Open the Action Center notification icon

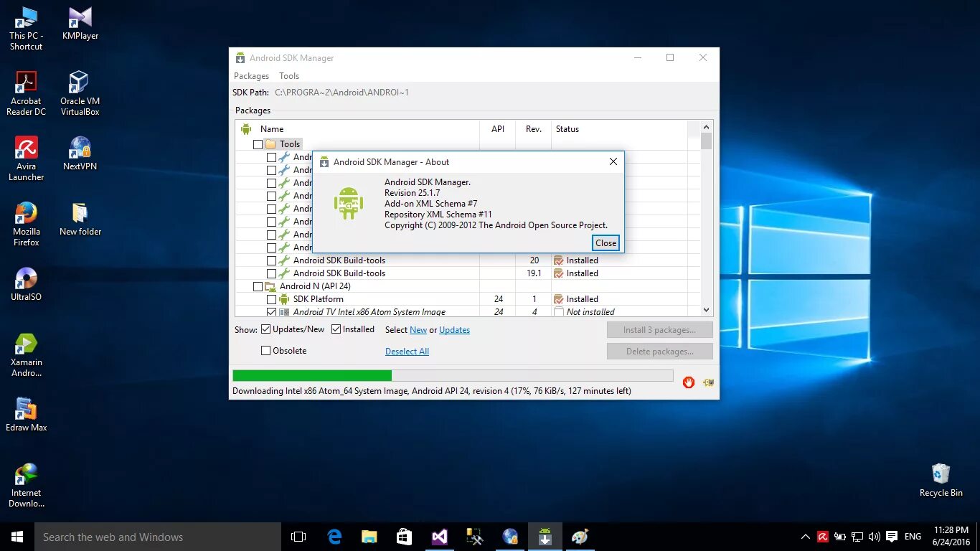[x=892, y=537]
